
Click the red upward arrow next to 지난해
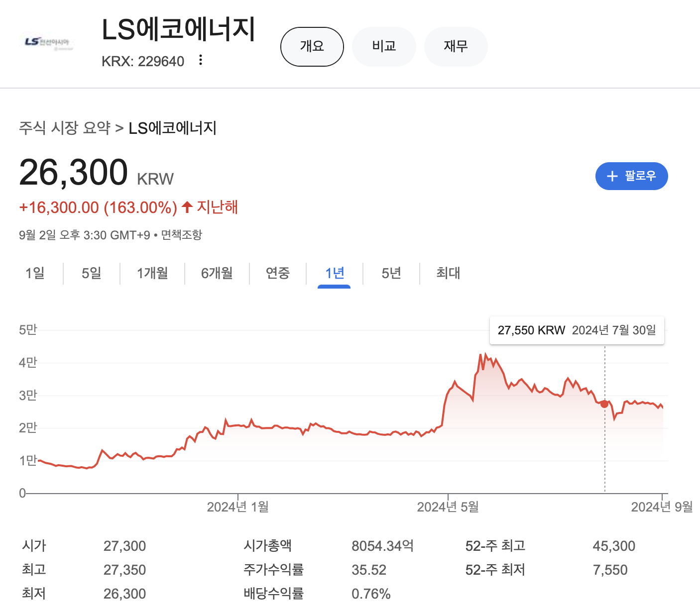(x=187, y=207)
